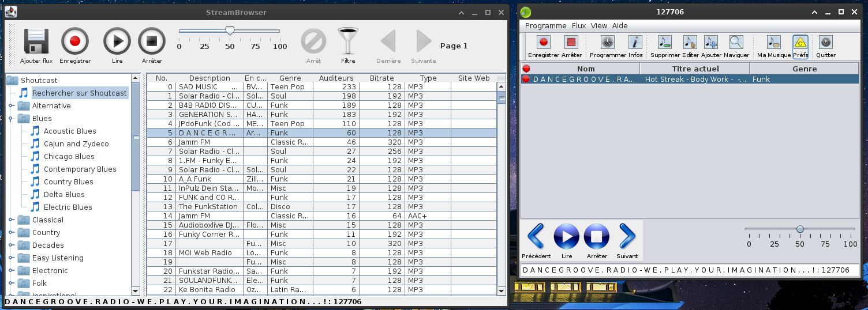This screenshot has width=868, height=310.
Task: Click the Lire blue play button in 127706
Action: (x=567, y=237)
